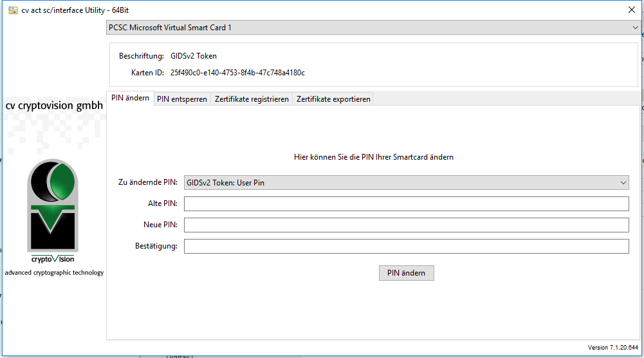Viewport: 644px width, 358px height.
Task: Open the 'PIN entsperren' tab
Action: tap(182, 99)
